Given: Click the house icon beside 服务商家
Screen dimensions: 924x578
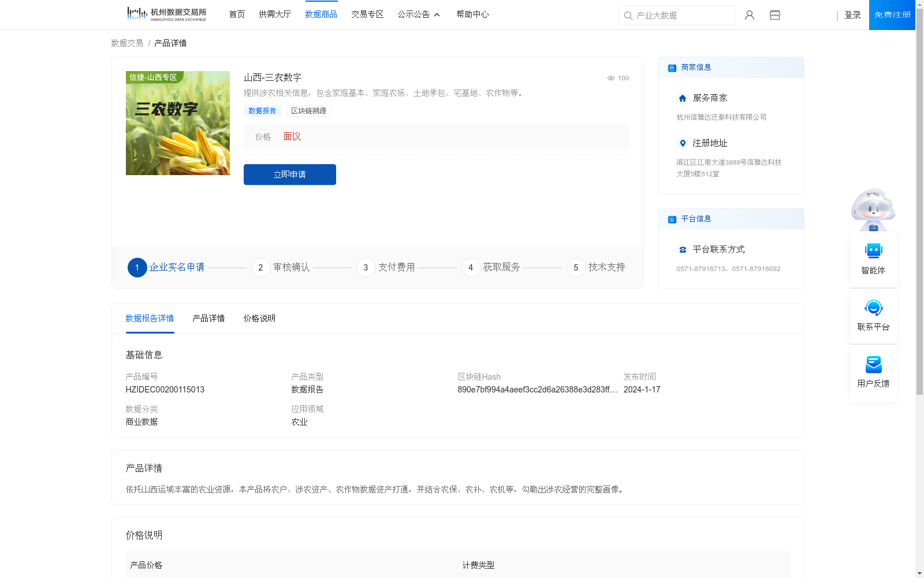Looking at the screenshot, I should click(x=683, y=98).
